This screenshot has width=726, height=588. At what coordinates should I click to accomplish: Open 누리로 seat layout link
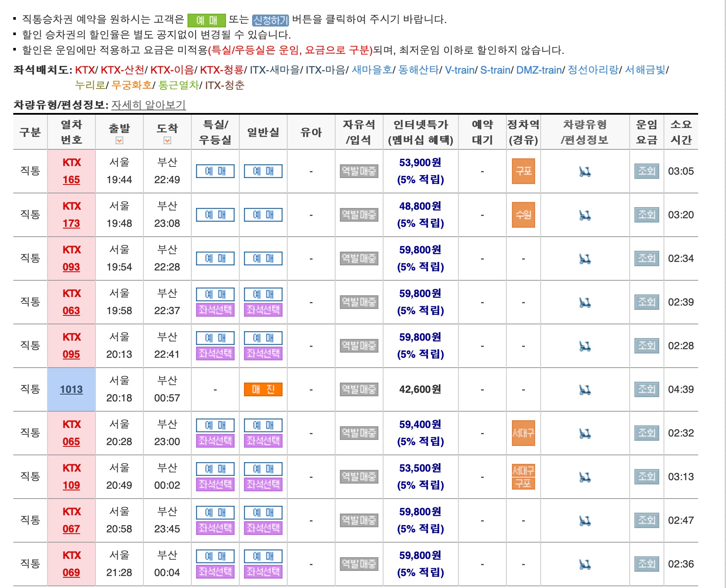pyautogui.click(x=90, y=85)
